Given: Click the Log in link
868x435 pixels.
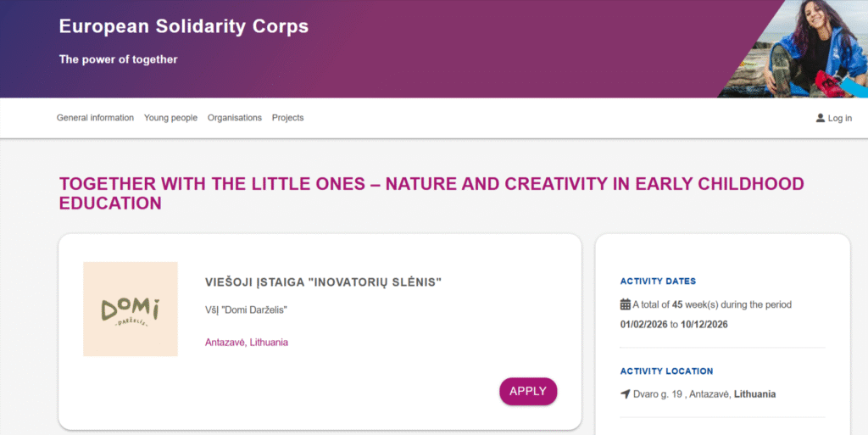Looking at the screenshot, I should (840, 118).
